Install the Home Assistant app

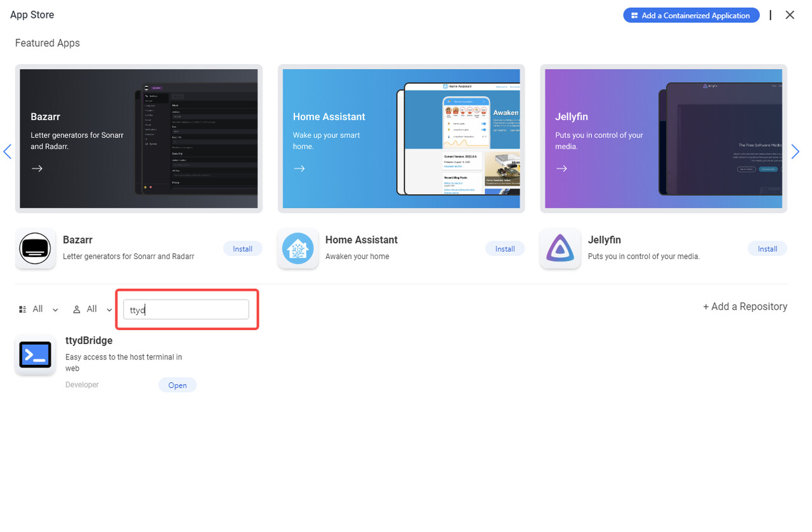[505, 249]
